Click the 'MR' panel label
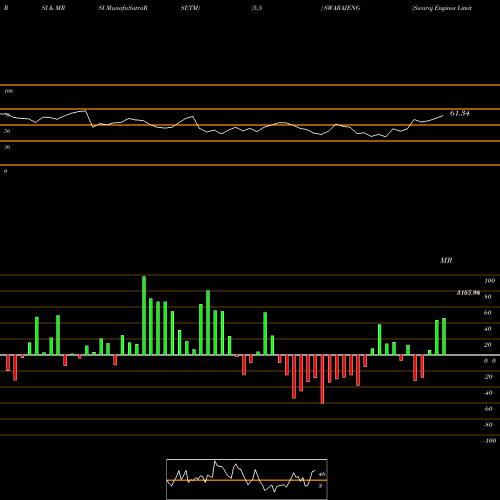 pyautogui.click(x=446, y=260)
